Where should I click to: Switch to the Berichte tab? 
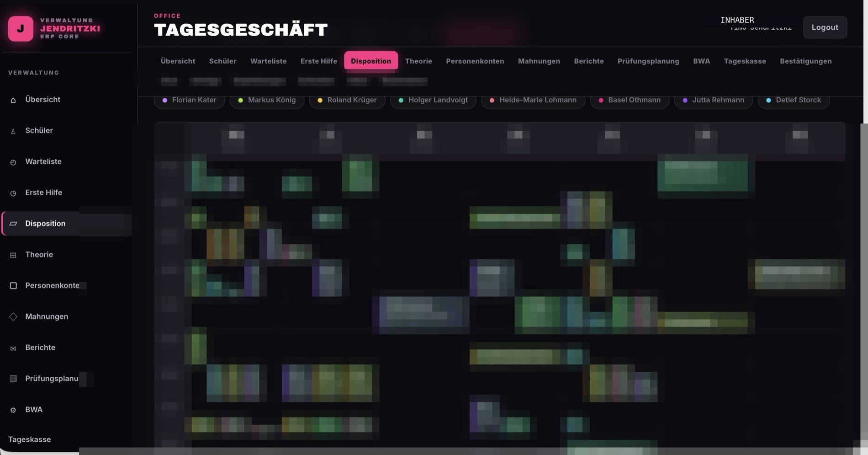tap(588, 61)
